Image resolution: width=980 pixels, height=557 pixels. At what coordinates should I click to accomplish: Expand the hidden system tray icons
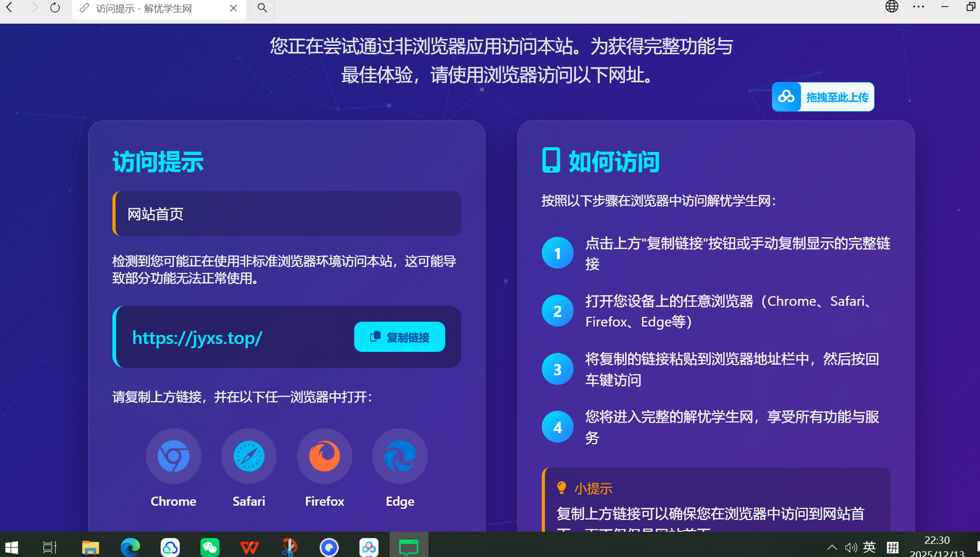(832, 547)
